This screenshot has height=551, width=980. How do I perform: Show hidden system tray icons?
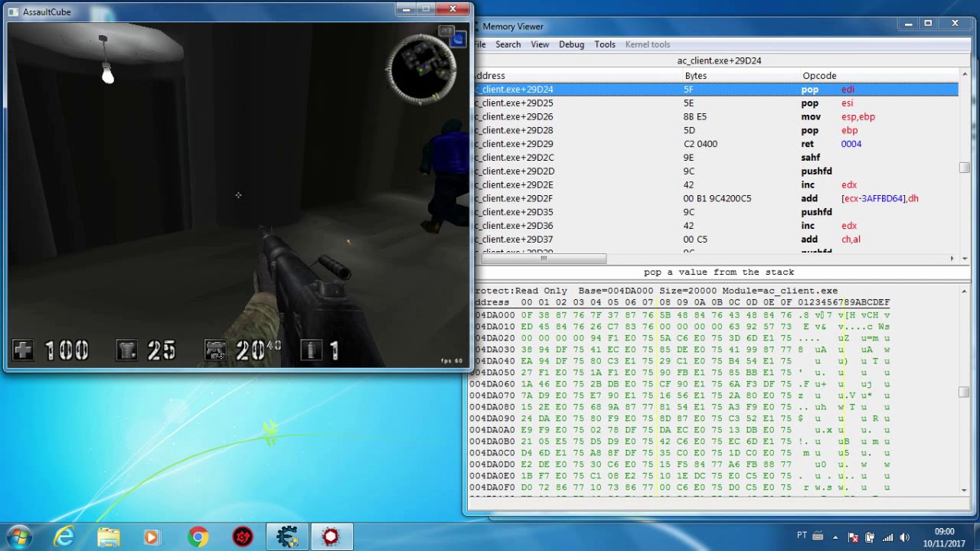coord(835,537)
